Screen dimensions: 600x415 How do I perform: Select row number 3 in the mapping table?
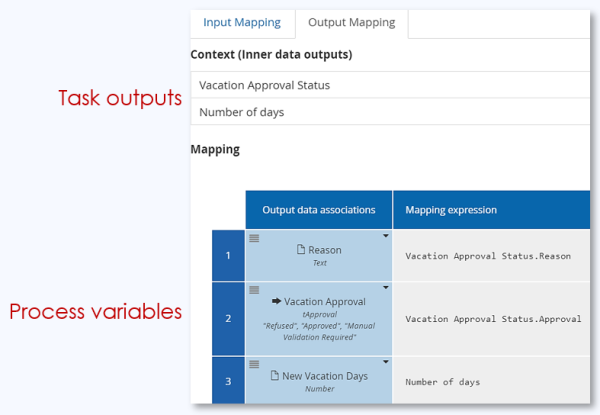pyautogui.click(x=228, y=380)
